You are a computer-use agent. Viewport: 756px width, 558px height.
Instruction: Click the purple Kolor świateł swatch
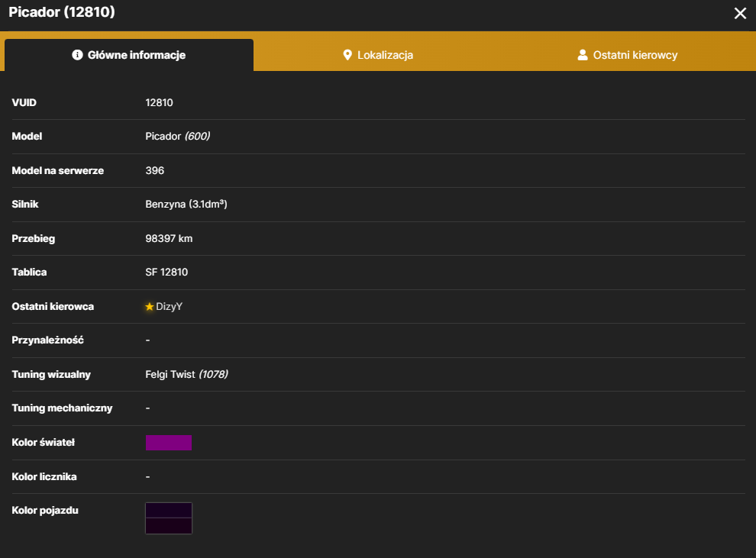(169, 442)
